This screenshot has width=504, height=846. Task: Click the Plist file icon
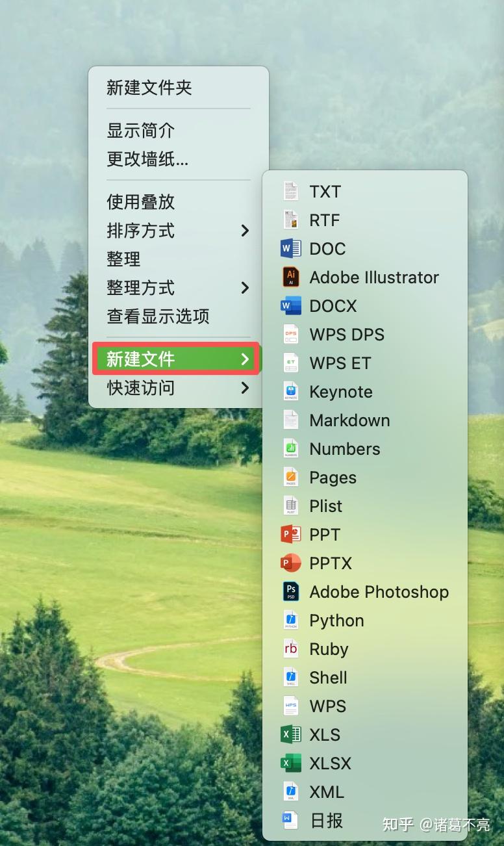point(291,506)
